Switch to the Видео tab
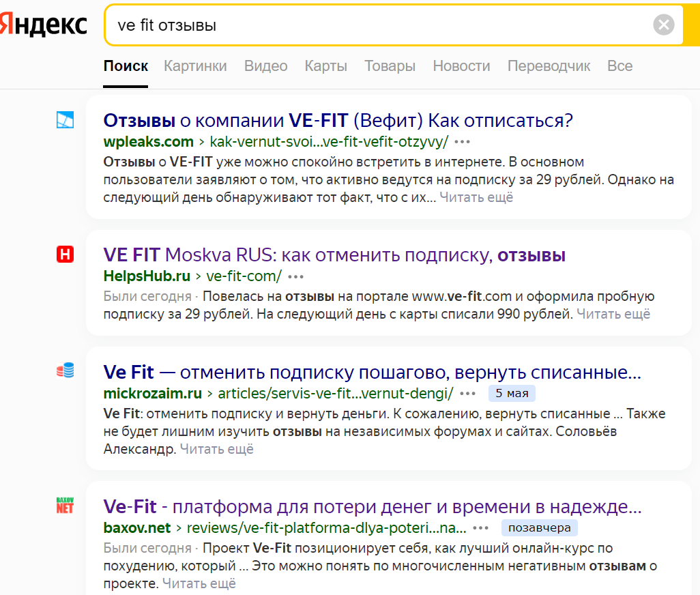The image size is (700, 595). [265, 66]
